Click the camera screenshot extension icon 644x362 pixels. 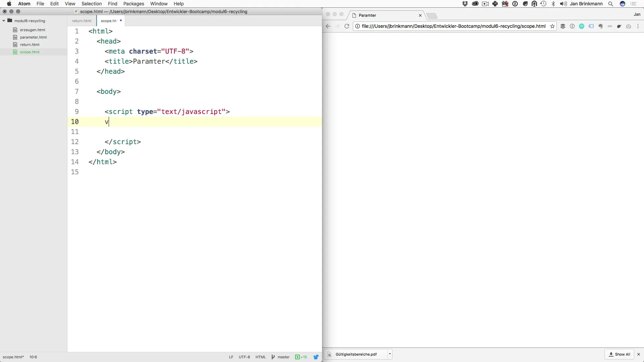tap(629, 26)
